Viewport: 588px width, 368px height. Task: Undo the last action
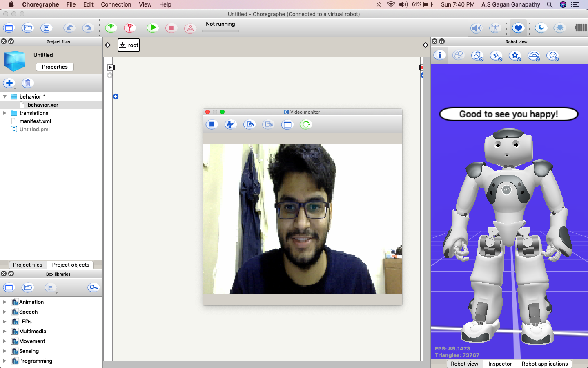click(x=69, y=28)
